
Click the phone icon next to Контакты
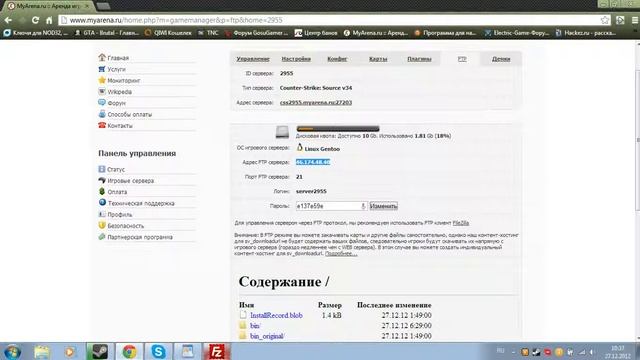(x=102, y=125)
